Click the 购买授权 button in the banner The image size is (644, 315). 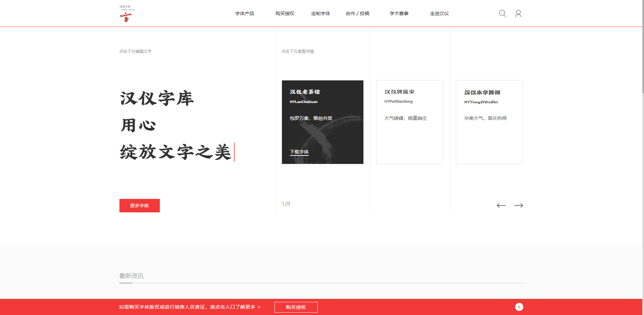(296, 307)
